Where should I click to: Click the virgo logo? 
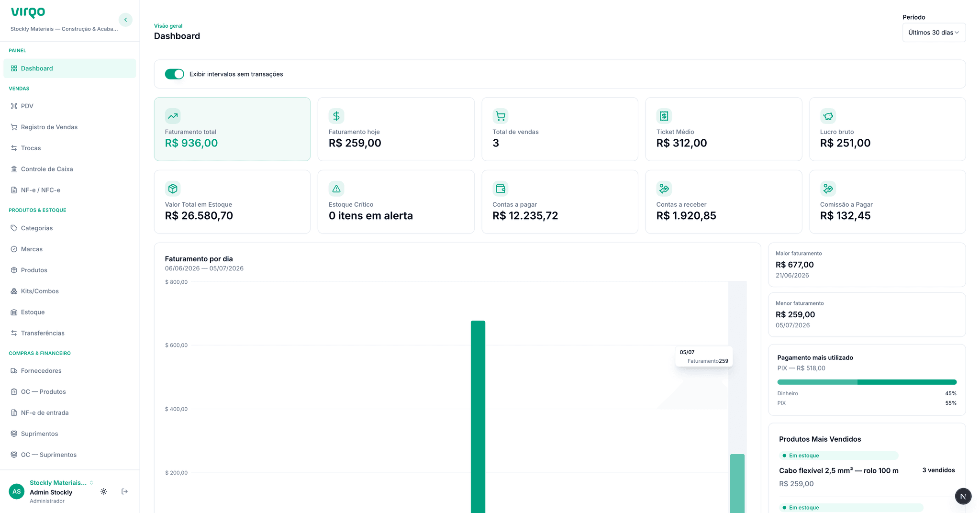click(28, 12)
